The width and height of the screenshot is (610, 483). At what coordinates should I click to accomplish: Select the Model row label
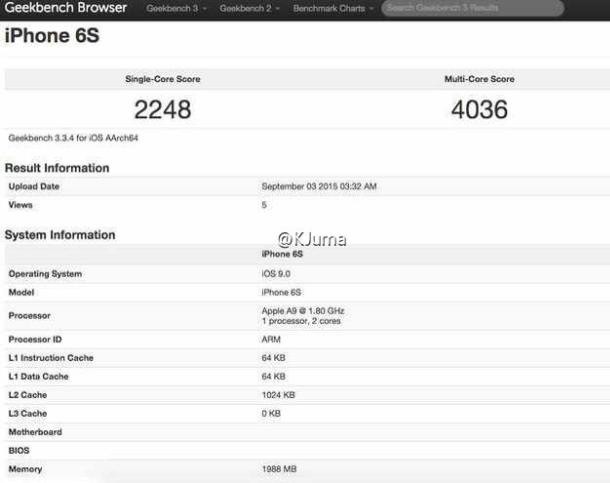21,292
